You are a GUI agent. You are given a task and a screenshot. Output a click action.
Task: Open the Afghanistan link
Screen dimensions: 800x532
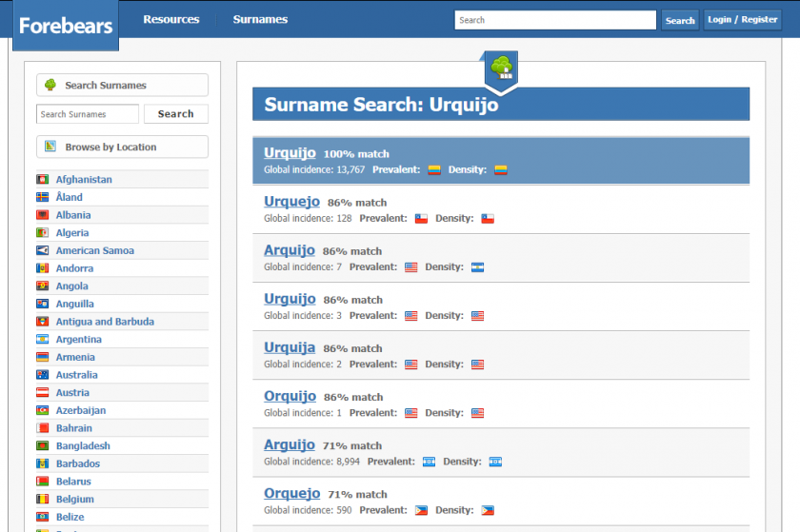coord(84,179)
